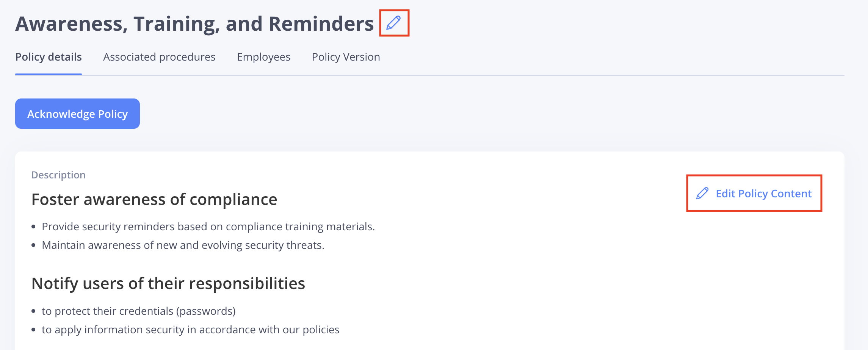Click the bullet dot before Provide security reminders
Image resolution: width=868 pixels, height=350 pixels.
click(34, 227)
